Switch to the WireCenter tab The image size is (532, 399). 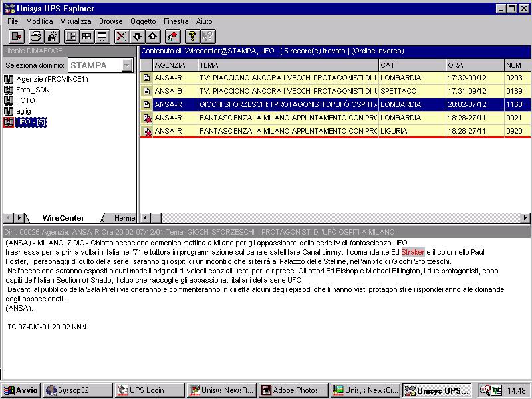click(63, 218)
